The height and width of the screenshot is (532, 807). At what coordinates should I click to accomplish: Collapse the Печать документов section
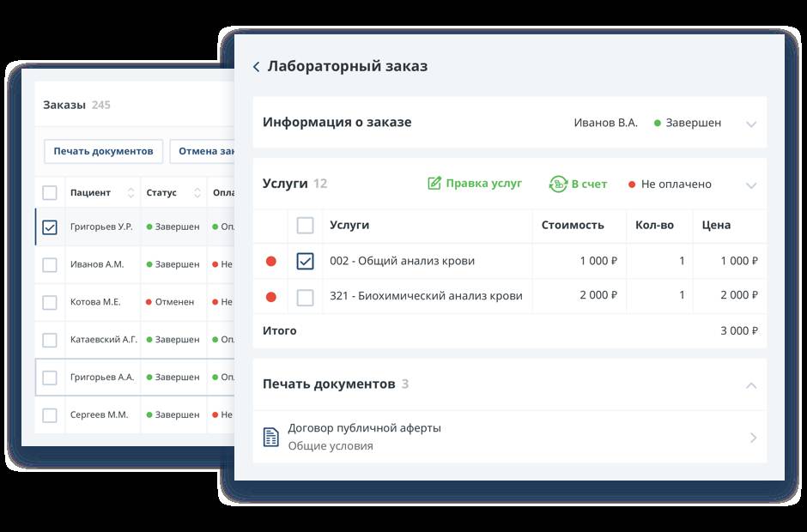pos(752,384)
